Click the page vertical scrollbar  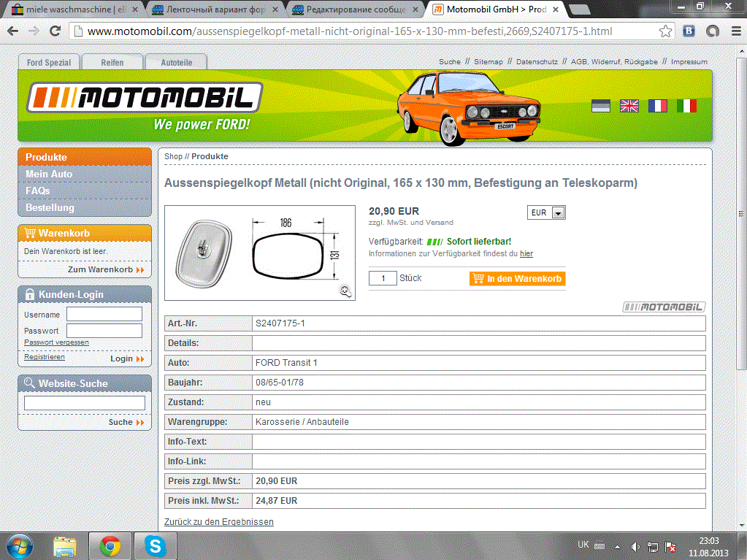742,212
